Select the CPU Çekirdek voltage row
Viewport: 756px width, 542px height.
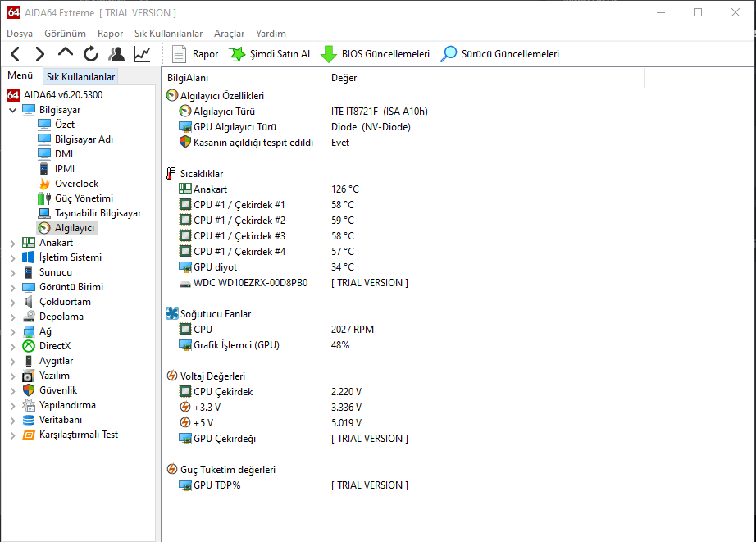tap(271, 392)
